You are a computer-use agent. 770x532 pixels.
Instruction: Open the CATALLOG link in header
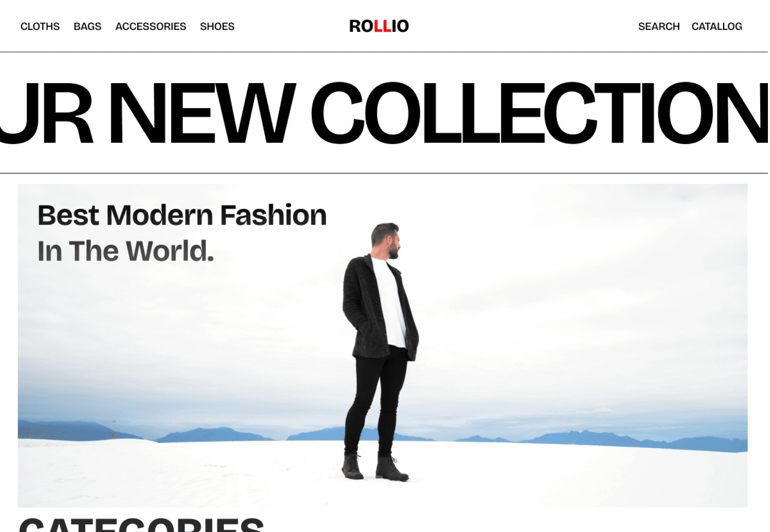[x=717, y=26]
